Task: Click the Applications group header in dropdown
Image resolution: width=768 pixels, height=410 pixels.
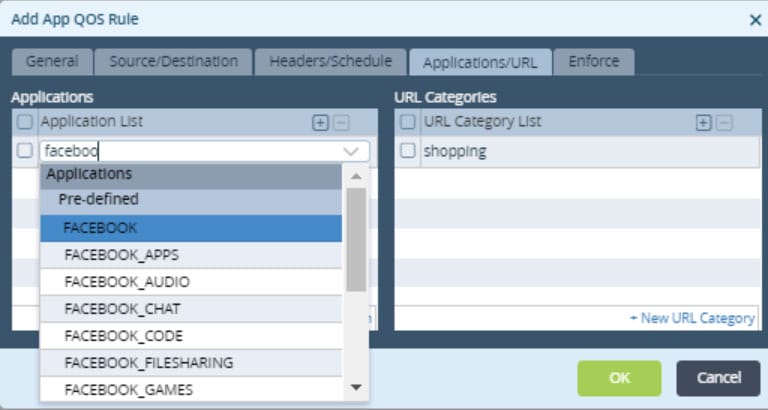Action: 191,176
